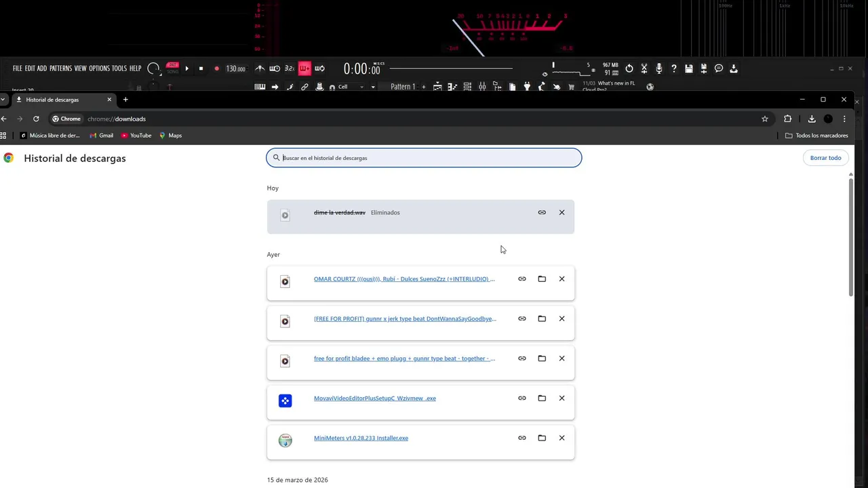Open FL Studio EDIT menu

coord(30,68)
